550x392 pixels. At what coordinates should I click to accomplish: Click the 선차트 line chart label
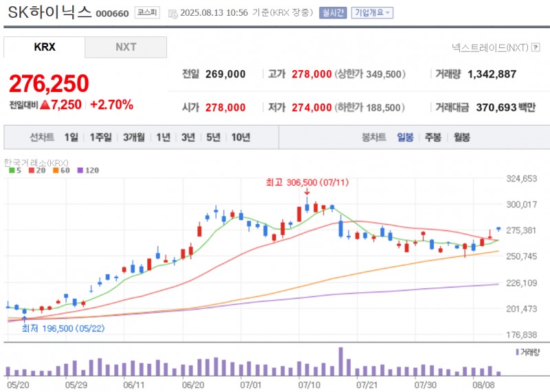click(42, 138)
